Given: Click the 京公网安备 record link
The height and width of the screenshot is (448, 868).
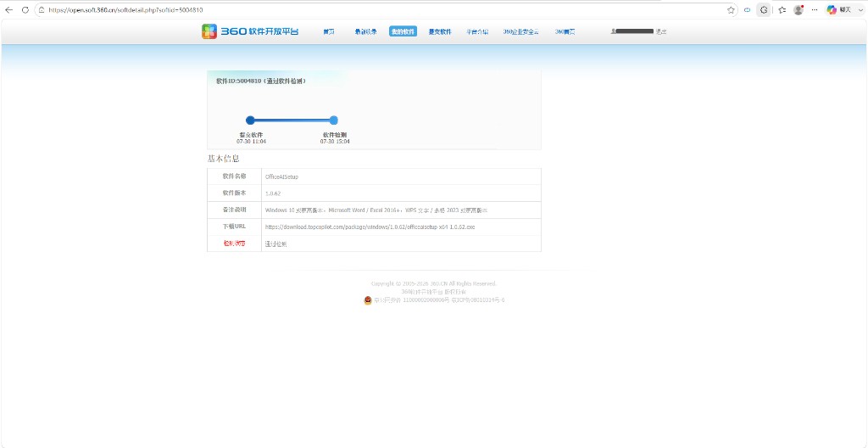Looking at the screenshot, I should click(411, 300).
